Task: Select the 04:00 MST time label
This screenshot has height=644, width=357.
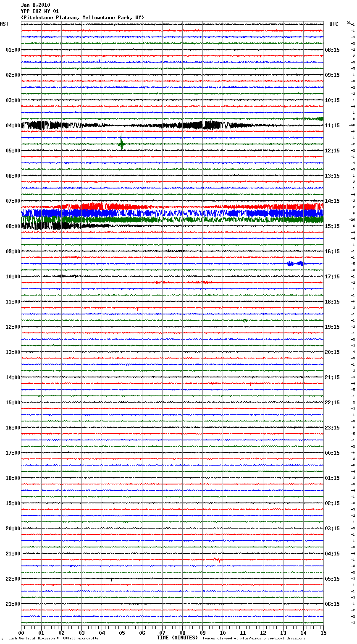Action: point(13,126)
